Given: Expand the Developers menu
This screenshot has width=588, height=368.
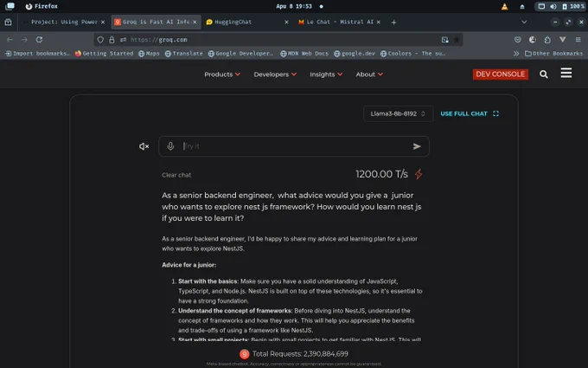Looking at the screenshot, I should point(275,74).
